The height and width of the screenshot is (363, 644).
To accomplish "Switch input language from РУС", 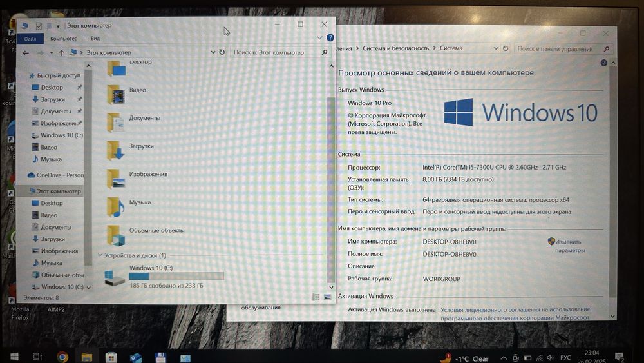I will [565, 358].
